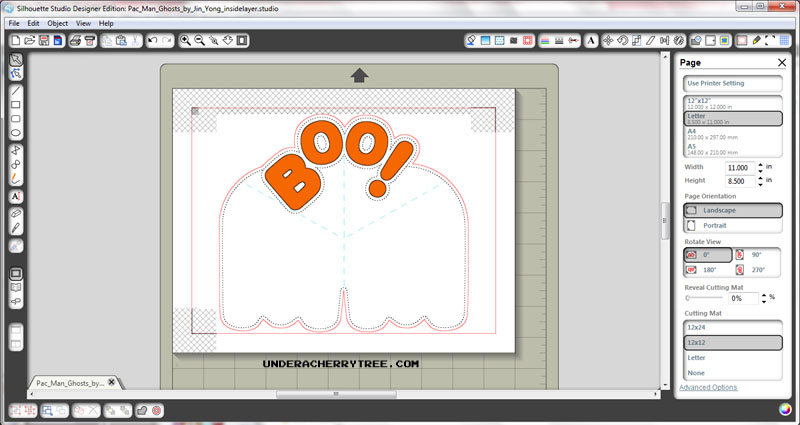This screenshot has width=800, height=425.
Task: Pick the Eraser tool
Action: [x=16, y=214]
